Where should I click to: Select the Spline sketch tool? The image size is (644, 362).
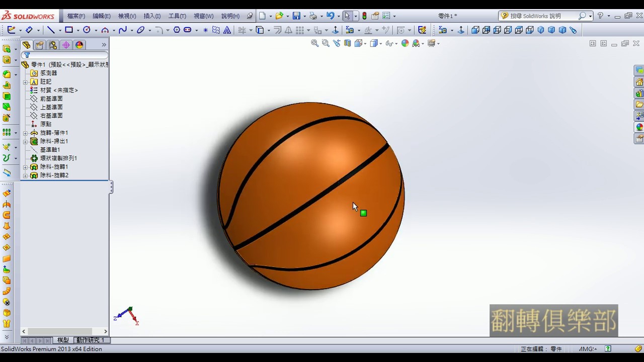(123, 30)
